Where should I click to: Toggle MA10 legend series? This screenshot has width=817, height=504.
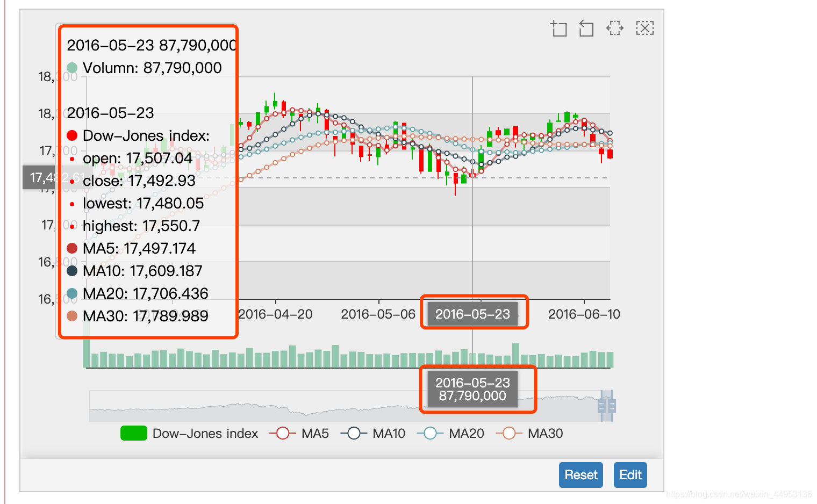coord(373,433)
